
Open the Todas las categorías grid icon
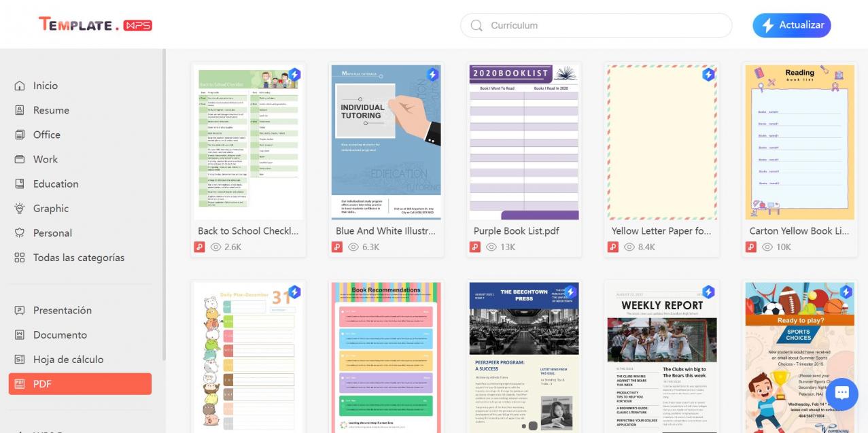click(19, 257)
